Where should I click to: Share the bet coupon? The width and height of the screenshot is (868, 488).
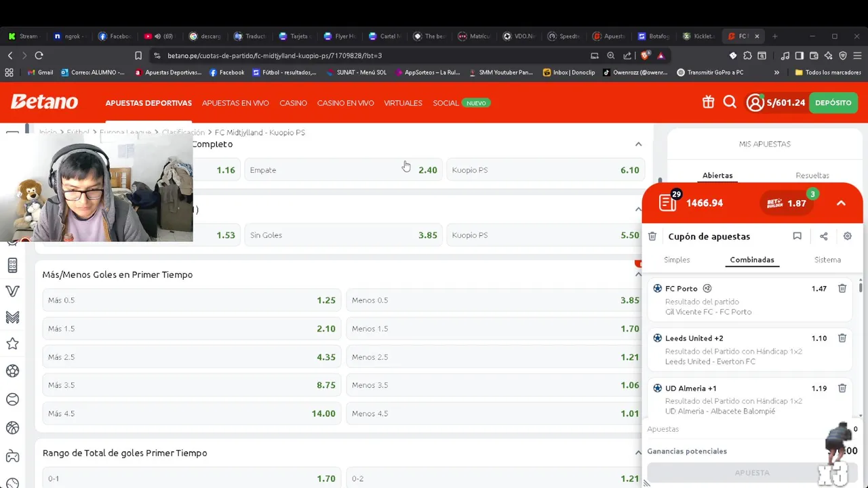823,236
